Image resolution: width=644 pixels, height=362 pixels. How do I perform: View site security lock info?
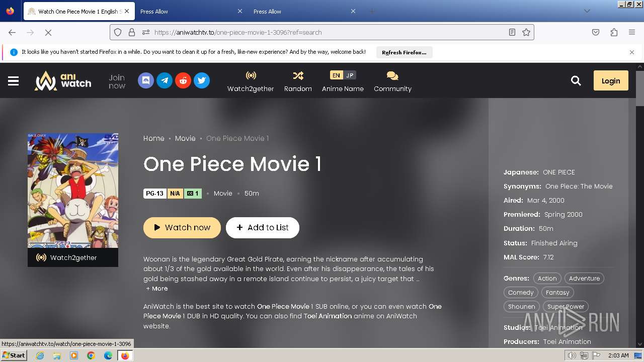tap(132, 32)
